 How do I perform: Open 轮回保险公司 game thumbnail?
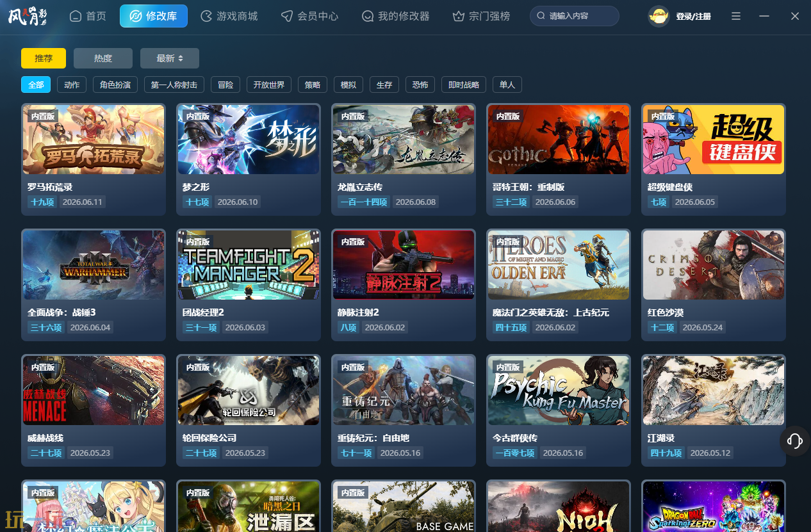click(x=249, y=391)
